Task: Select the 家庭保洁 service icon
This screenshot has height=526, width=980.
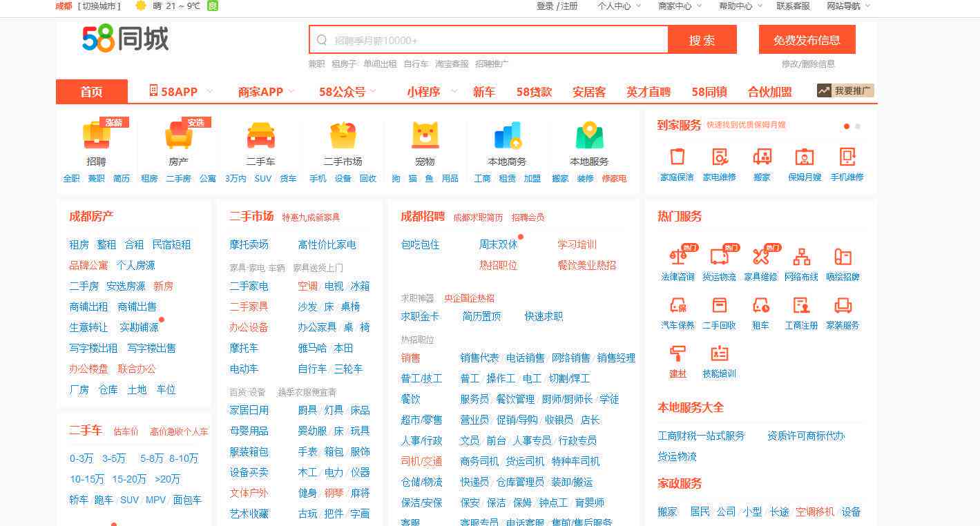Action: 677,157
